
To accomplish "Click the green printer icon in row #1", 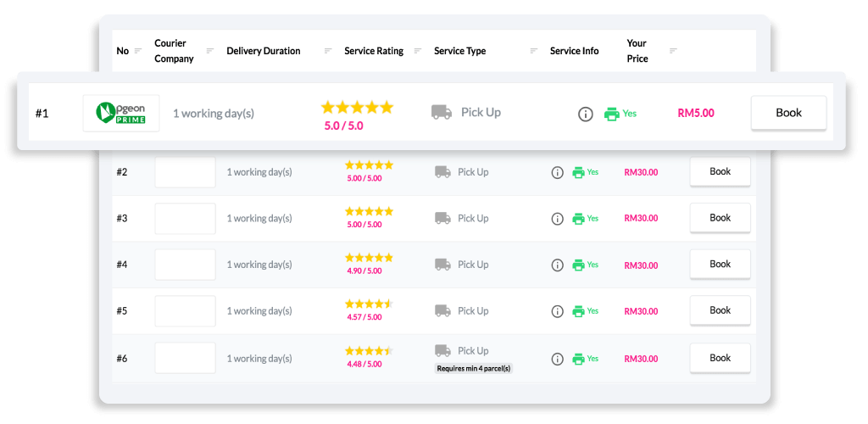I will point(611,114).
